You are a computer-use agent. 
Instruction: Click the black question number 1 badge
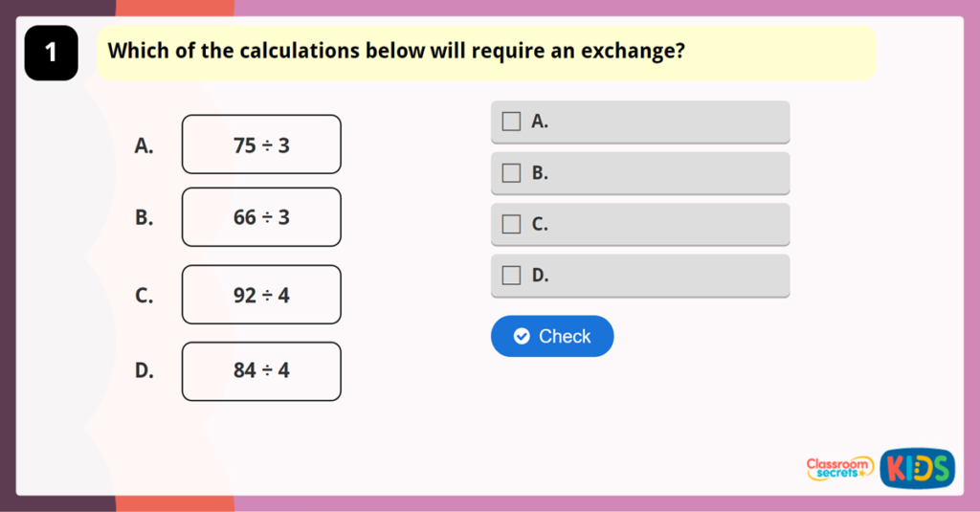pos(51,54)
